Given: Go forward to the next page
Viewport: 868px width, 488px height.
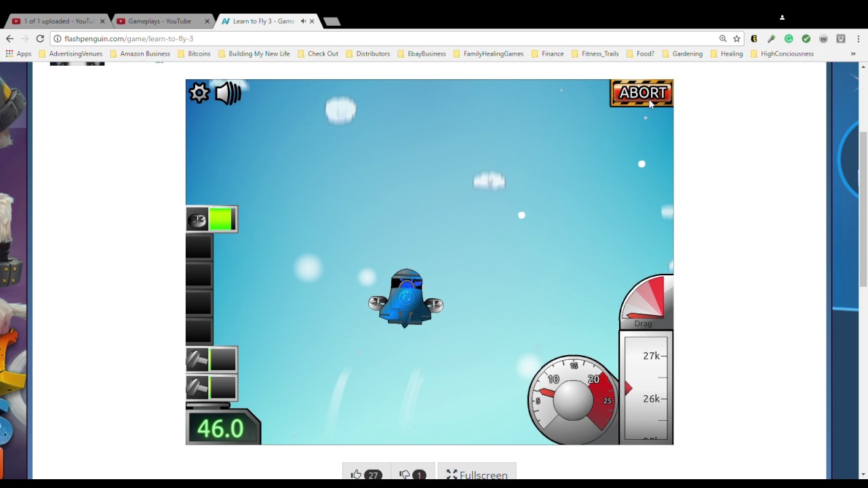Looking at the screenshot, I should point(25,39).
